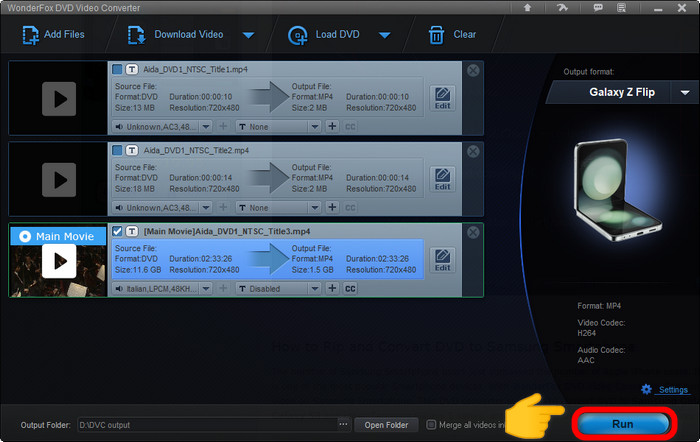Select Aida_DVD1_NTSC_Title2.mp4 file name
The image size is (700, 442).
pyautogui.click(x=196, y=151)
